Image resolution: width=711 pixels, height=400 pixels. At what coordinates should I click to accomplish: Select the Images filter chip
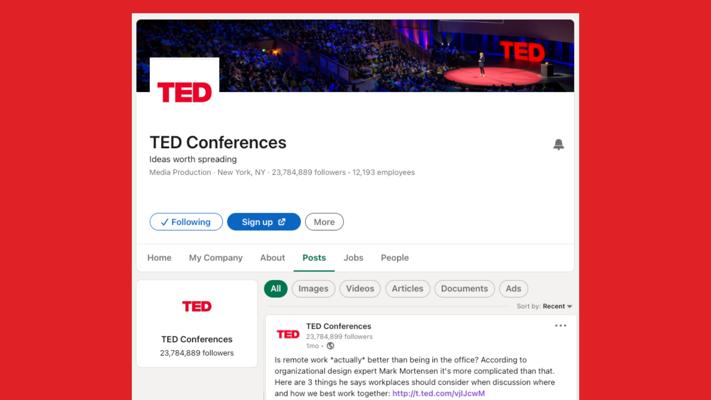[x=313, y=288]
